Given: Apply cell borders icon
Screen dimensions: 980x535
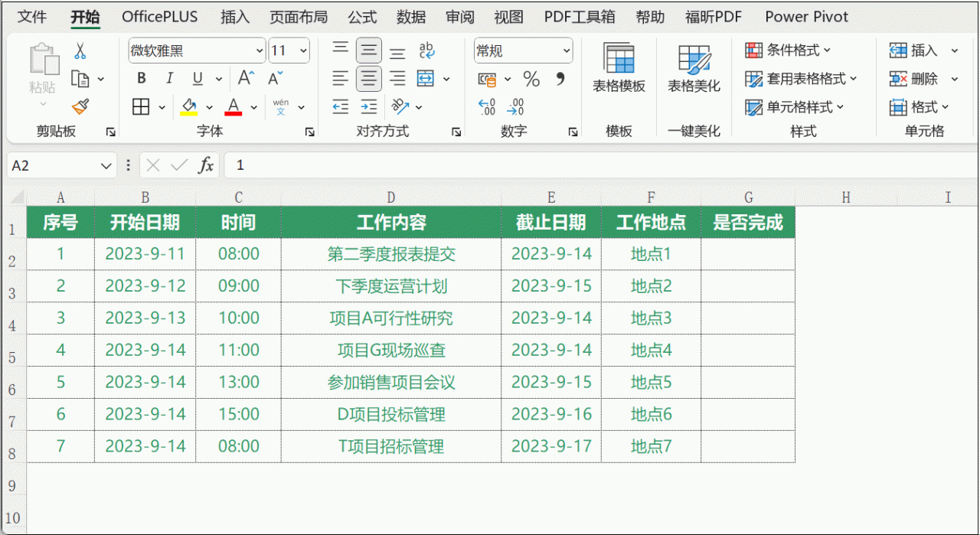Looking at the screenshot, I should tap(141, 106).
